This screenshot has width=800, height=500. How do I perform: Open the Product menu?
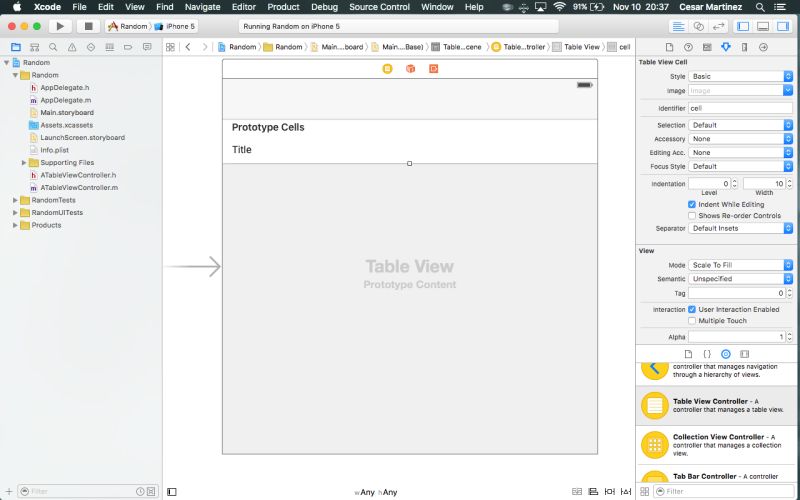pyautogui.click(x=283, y=7)
